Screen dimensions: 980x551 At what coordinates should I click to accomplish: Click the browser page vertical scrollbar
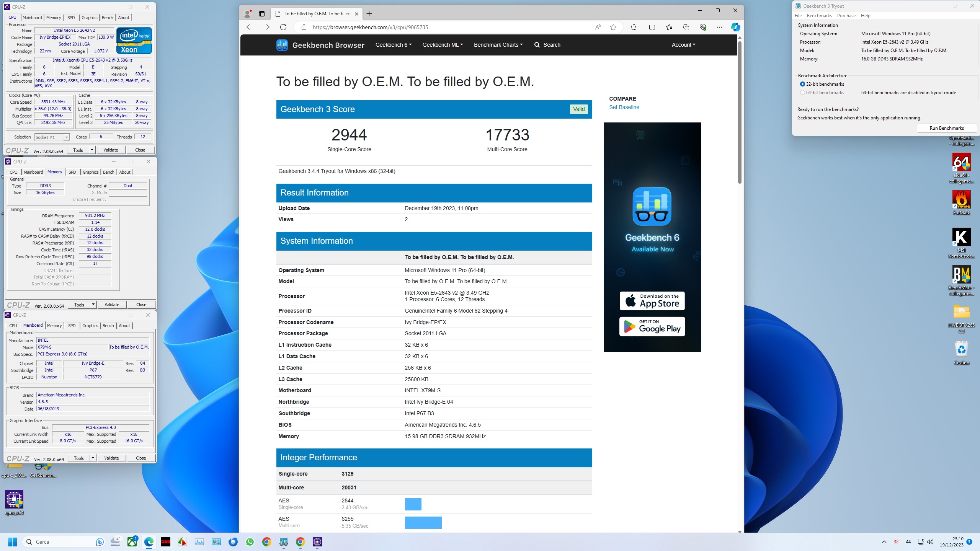click(x=740, y=112)
